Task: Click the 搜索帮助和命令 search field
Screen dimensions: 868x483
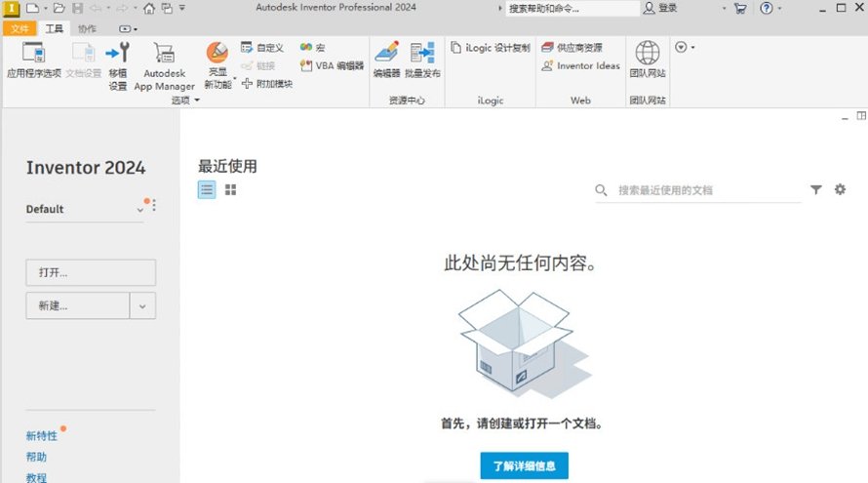Action: tap(572, 9)
